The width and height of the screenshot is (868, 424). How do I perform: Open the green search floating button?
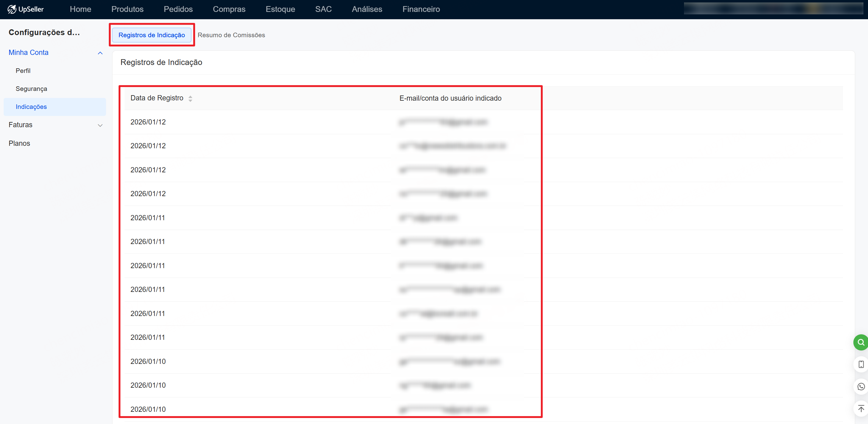(x=861, y=342)
